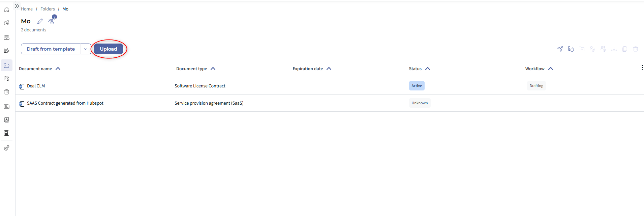Click the download toolbar icon

[614, 49]
